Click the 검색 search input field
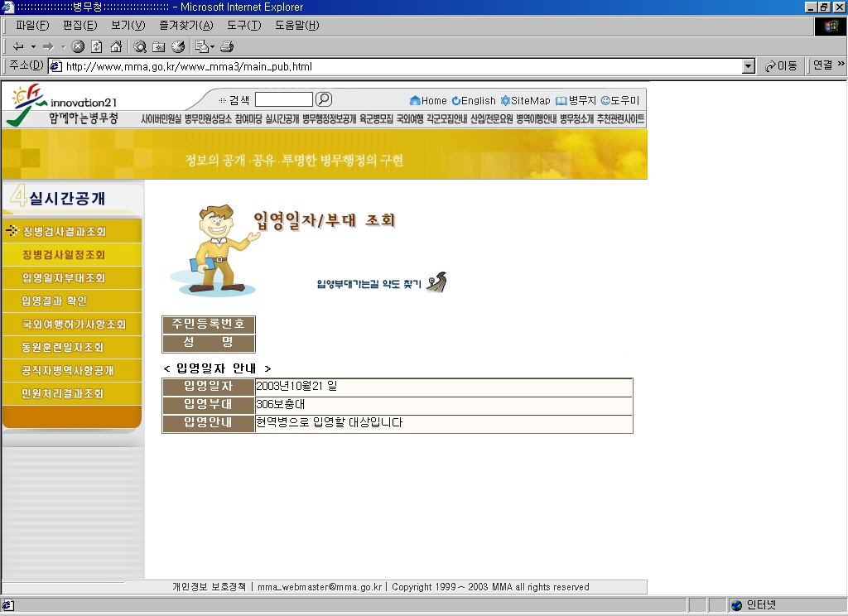This screenshot has width=848, height=616. coord(284,99)
